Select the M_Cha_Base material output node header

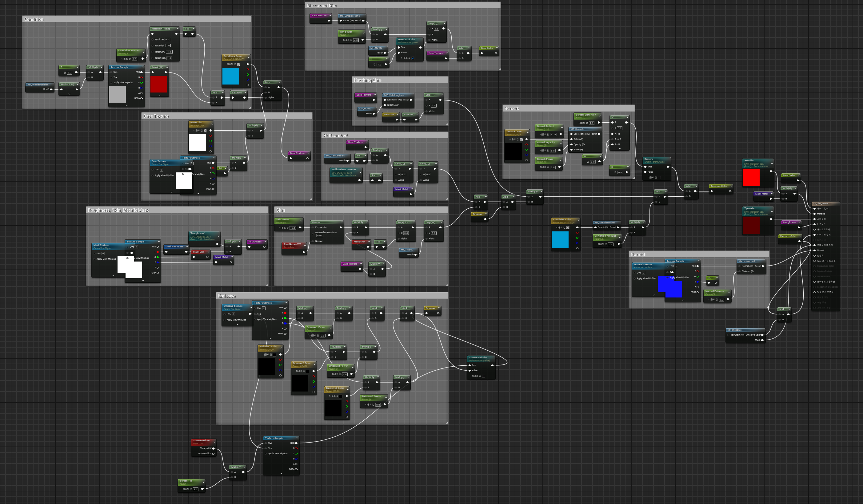pyautogui.click(x=825, y=203)
